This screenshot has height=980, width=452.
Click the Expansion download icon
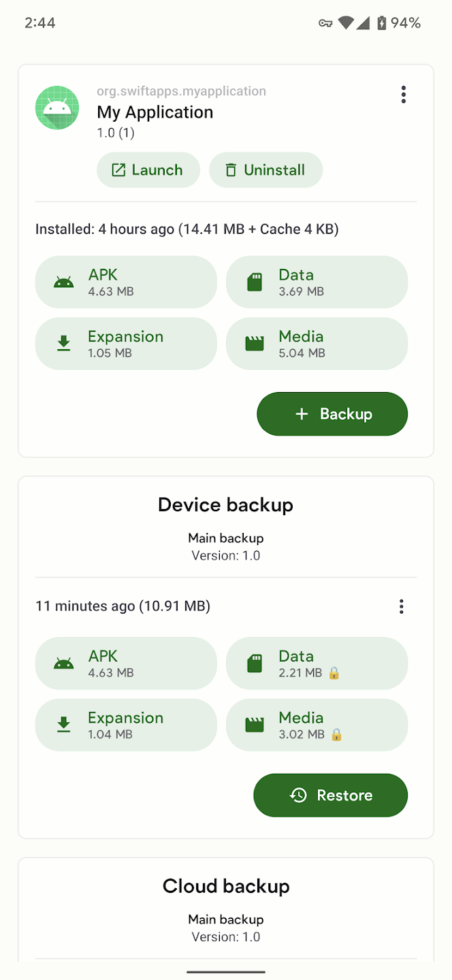pyautogui.click(x=63, y=343)
